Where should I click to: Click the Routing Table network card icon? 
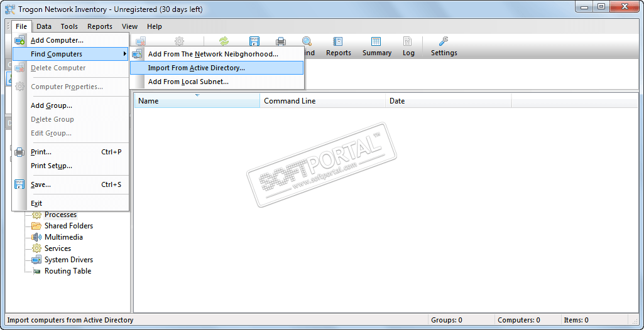coord(37,271)
